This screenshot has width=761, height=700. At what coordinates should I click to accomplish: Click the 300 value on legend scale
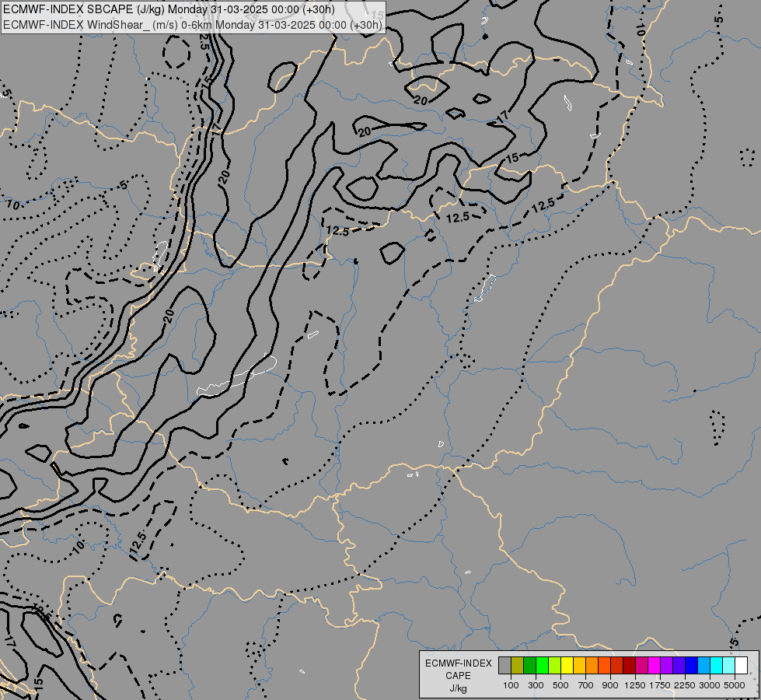point(536,685)
